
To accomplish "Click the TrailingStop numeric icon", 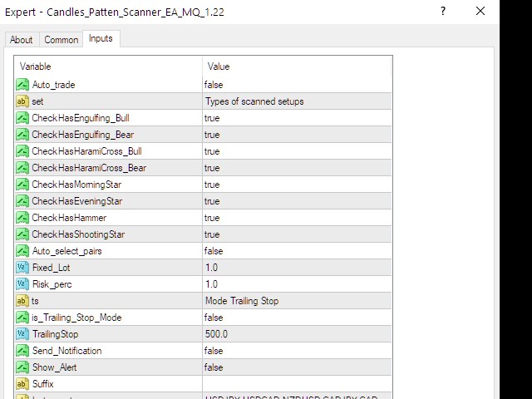I will [22, 334].
